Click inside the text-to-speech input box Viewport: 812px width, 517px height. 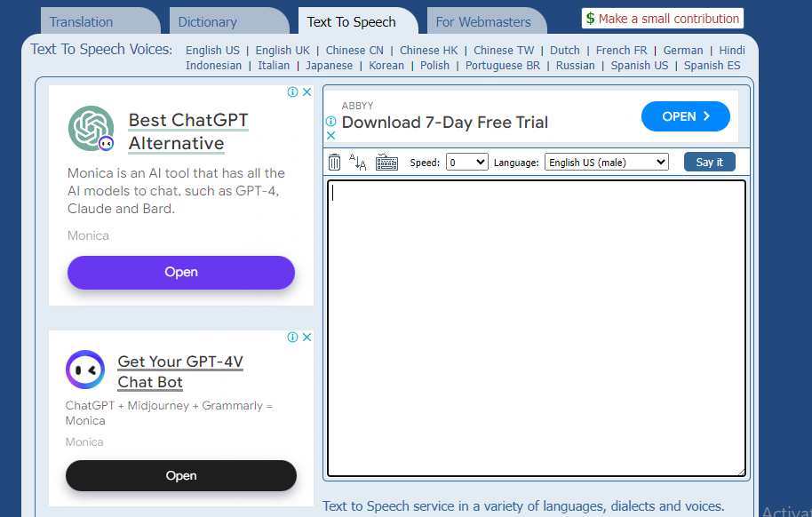pos(537,327)
